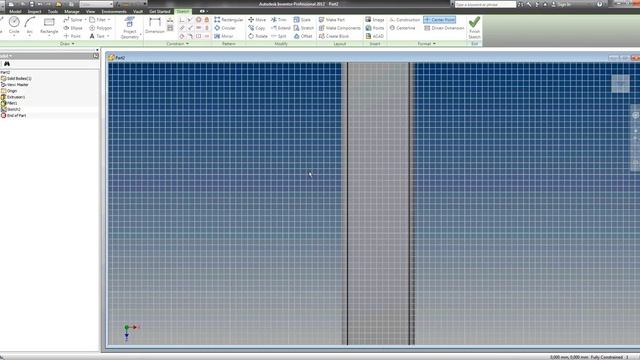Create a Rectangular pattern
Viewport: 640px width, 360px height.
229,20
